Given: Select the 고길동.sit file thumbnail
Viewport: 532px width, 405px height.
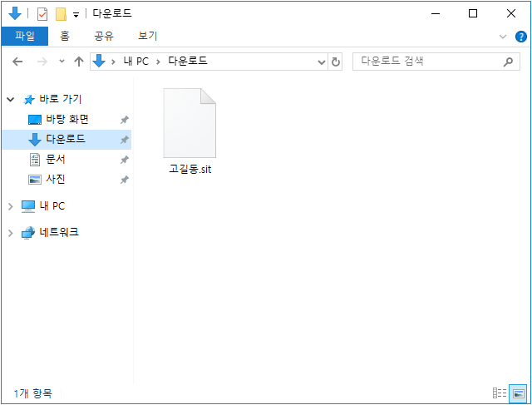Looking at the screenshot, I should pos(190,123).
